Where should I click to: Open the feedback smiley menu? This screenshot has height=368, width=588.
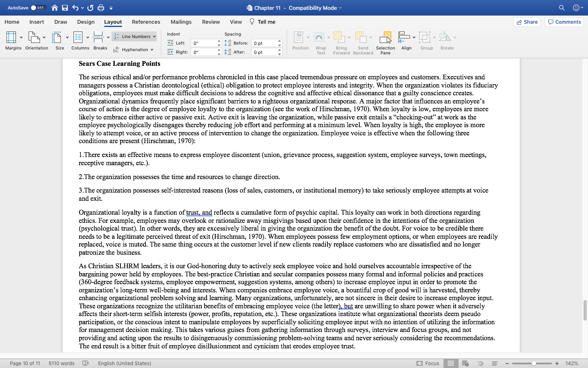point(578,8)
